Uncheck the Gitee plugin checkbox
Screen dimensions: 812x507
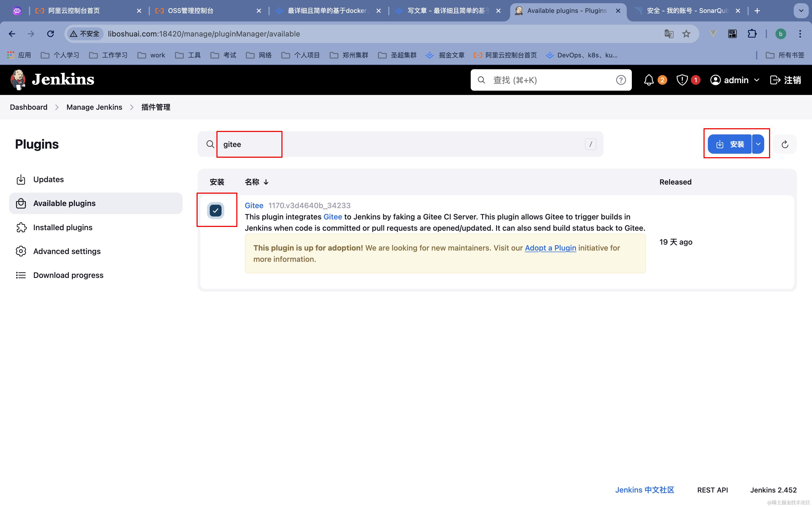click(216, 210)
